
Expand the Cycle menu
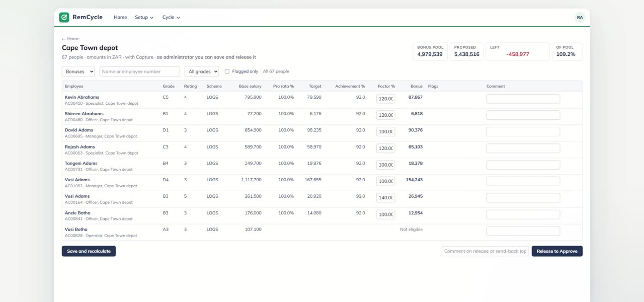click(171, 17)
